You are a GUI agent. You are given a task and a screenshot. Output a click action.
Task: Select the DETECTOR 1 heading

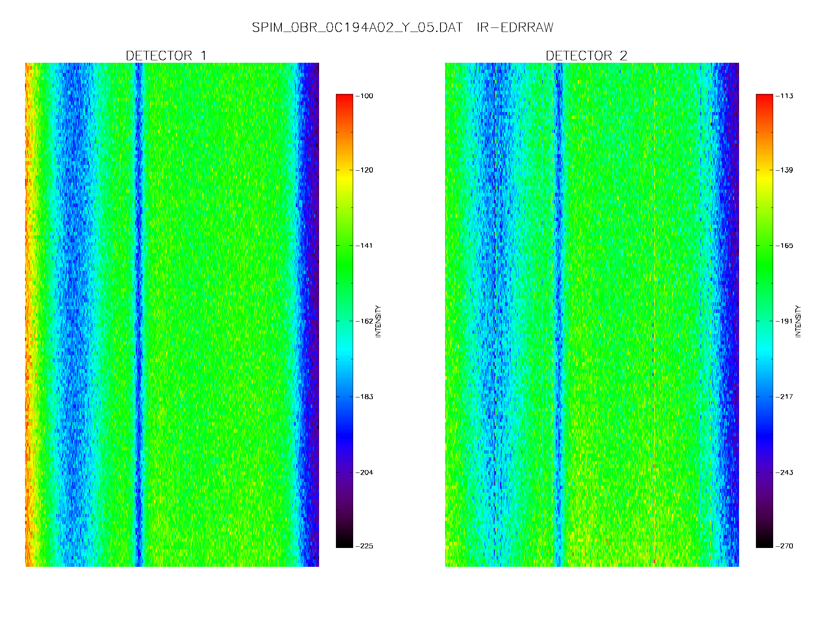(166, 55)
